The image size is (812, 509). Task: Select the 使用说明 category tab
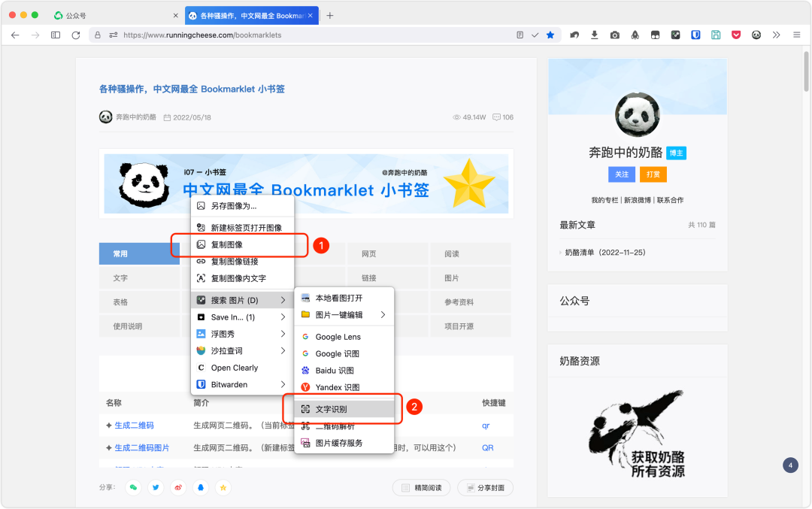(x=139, y=327)
